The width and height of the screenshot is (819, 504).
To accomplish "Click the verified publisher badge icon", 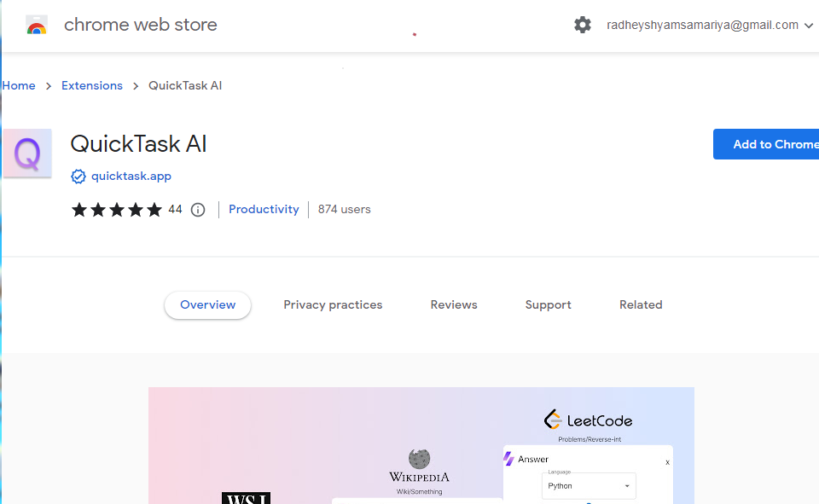I will coord(78,177).
